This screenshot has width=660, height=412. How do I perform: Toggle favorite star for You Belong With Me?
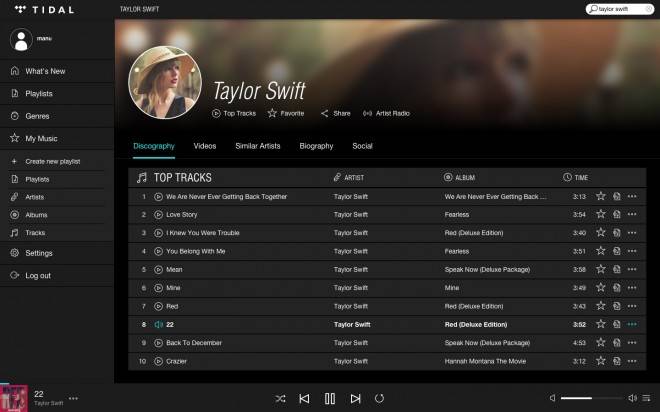[601, 251]
